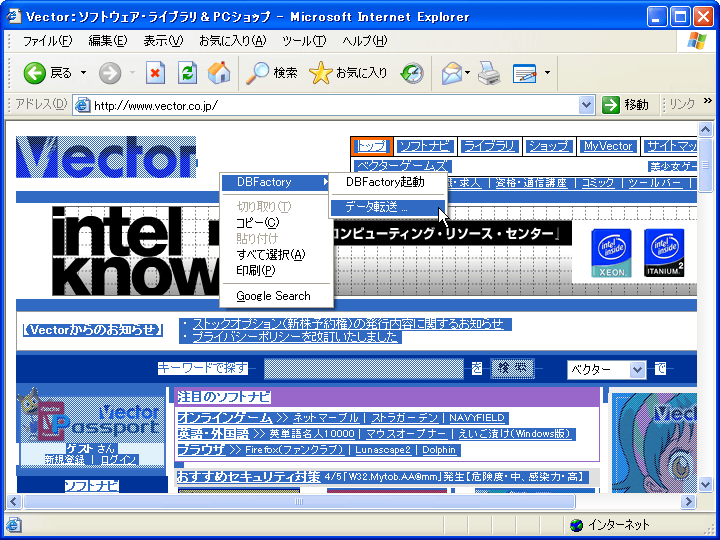Click the Print icon

pos(489,73)
